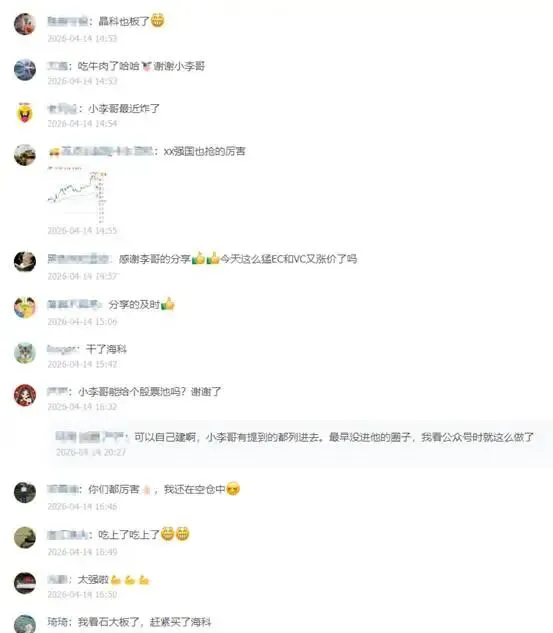
Task: Click the grinning emoji after 晶科也板了
Action: click(157, 20)
